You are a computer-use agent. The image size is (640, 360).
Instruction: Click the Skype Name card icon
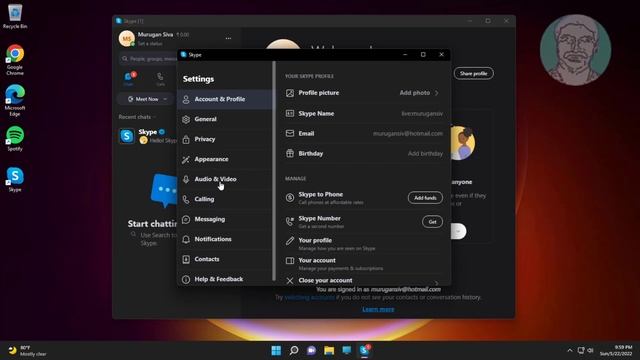pos(290,113)
